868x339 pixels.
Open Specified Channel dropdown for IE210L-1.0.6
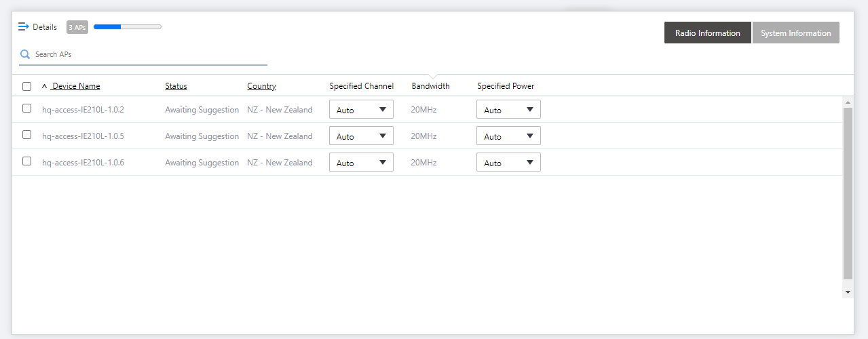[x=361, y=163]
